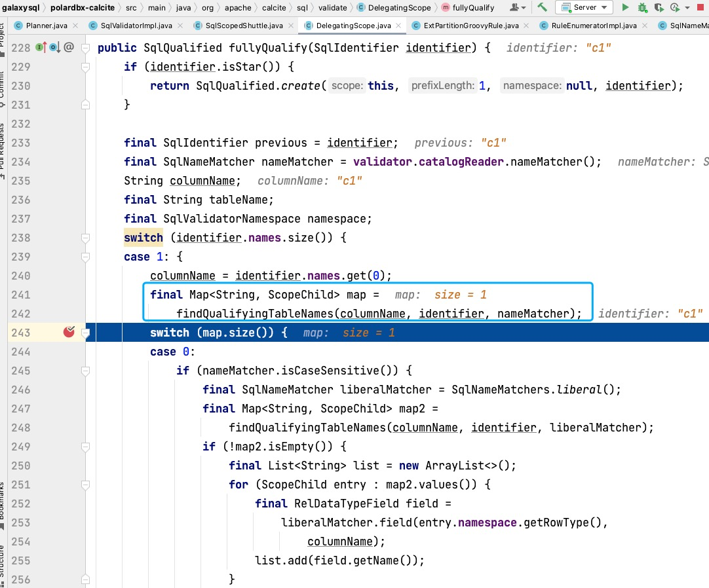Close the ExtPartitionGroovyRule.java tab
The width and height of the screenshot is (709, 588).
click(526, 26)
